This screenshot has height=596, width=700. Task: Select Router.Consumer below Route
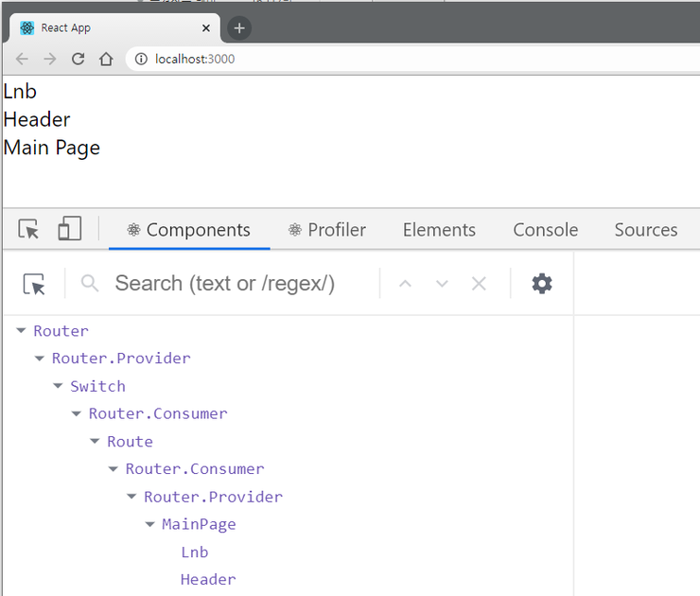pos(195,469)
